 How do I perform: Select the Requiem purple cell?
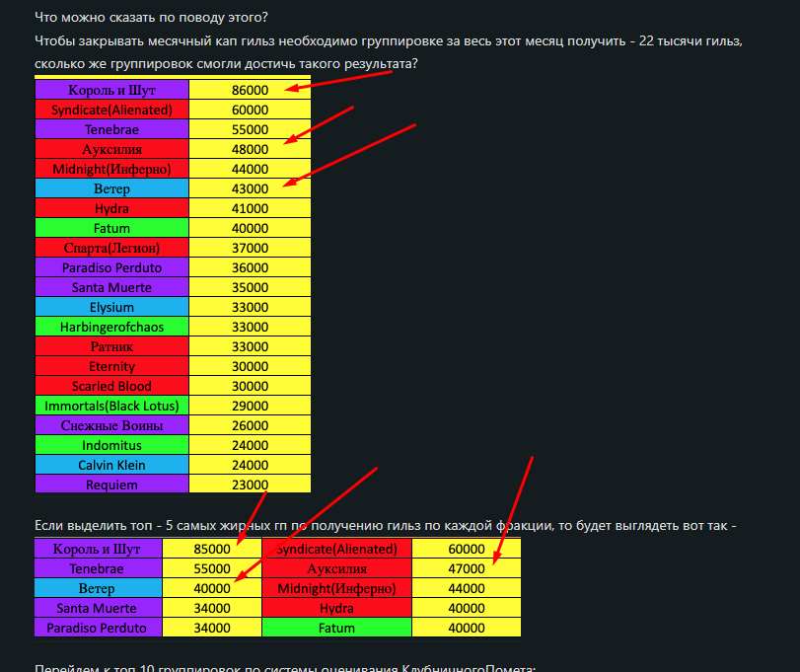coord(111,485)
